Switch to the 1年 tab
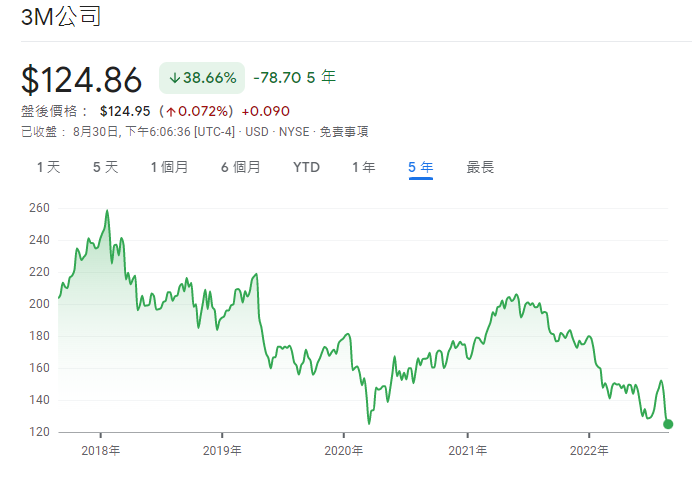 pos(363,167)
